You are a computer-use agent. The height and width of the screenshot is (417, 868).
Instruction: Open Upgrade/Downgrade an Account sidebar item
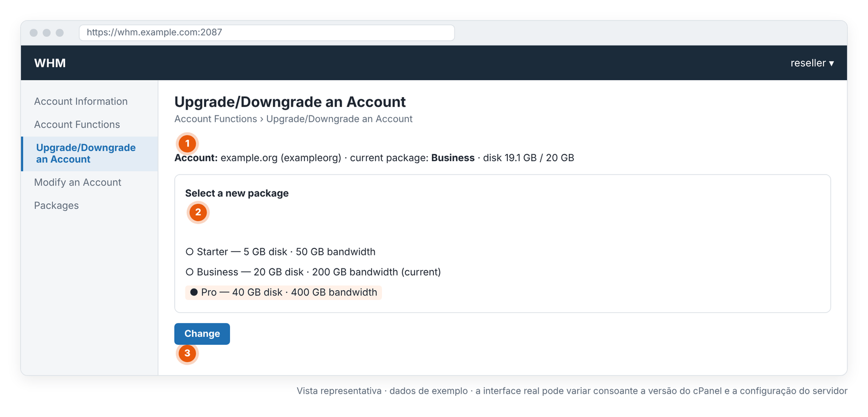(x=90, y=153)
